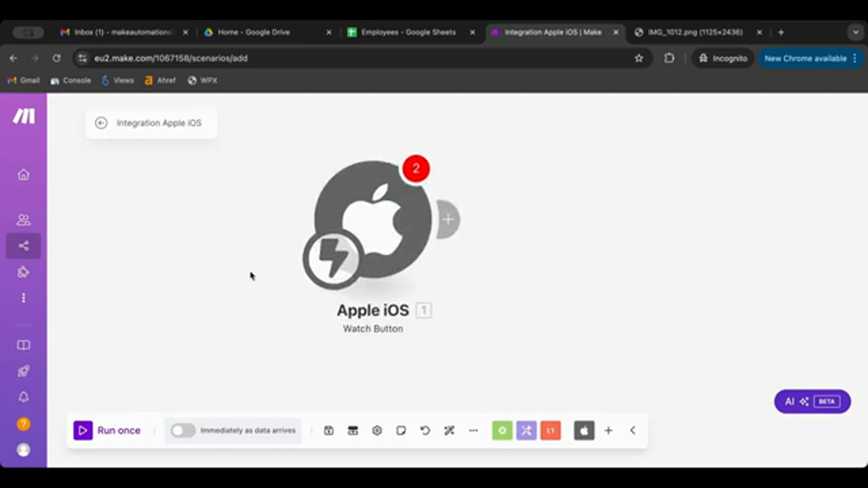Image resolution: width=868 pixels, height=488 pixels.
Task: Collapse the favorites with the left chevron
Action: point(633,430)
